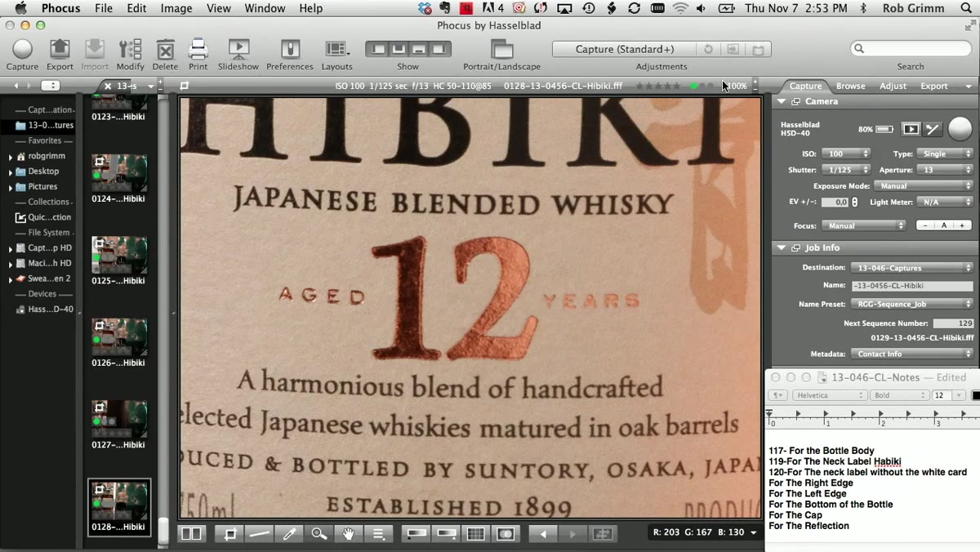Click the live video button in Camera panel
The width and height of the screenshot is (980, 552).
[x=911, y=129]
